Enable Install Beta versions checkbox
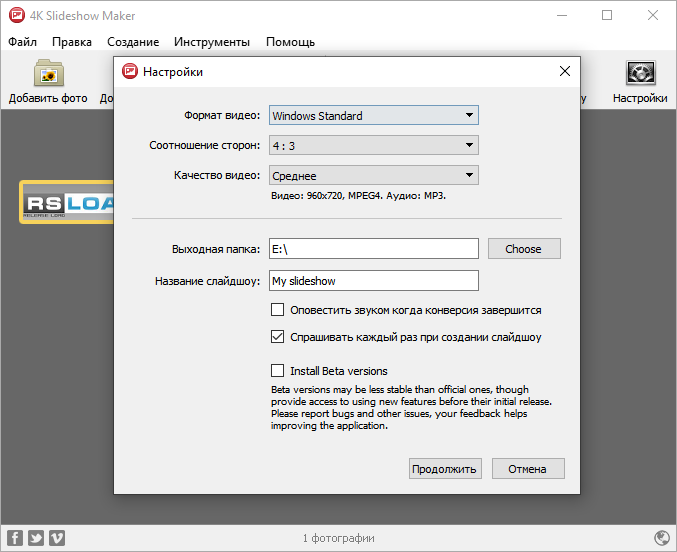Screen dimensions: 677x552 tap(277, 371)
